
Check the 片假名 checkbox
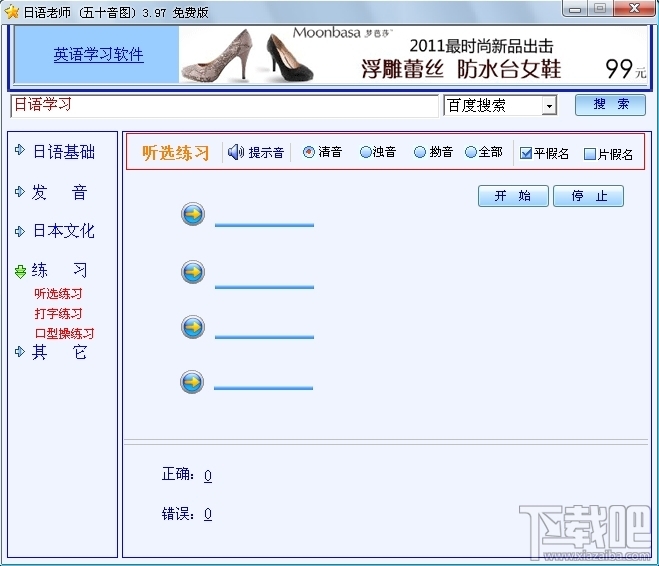[590, 154]
